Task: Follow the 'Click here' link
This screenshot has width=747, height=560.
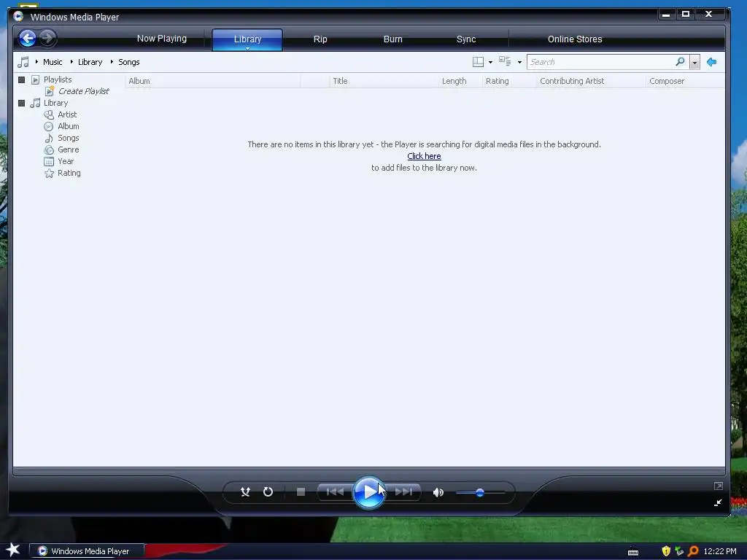Action: [x=424, y=156]
